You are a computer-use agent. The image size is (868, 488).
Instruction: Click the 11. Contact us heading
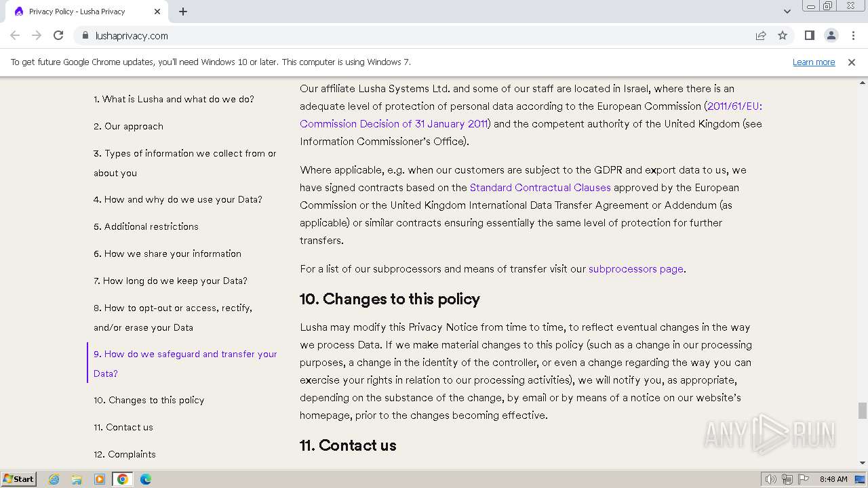click(348, 445)
